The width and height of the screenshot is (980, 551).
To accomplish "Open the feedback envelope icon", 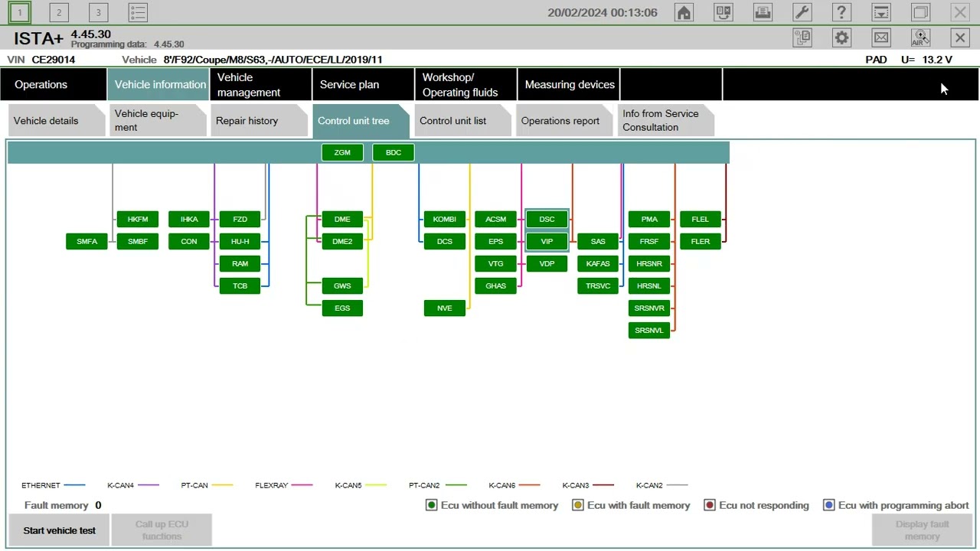I will (x=881, y=37).
